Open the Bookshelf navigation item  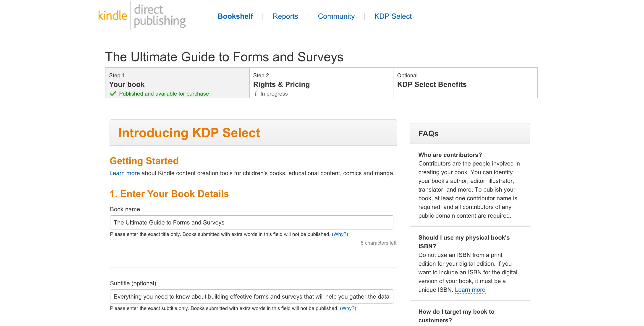point(235,16)
